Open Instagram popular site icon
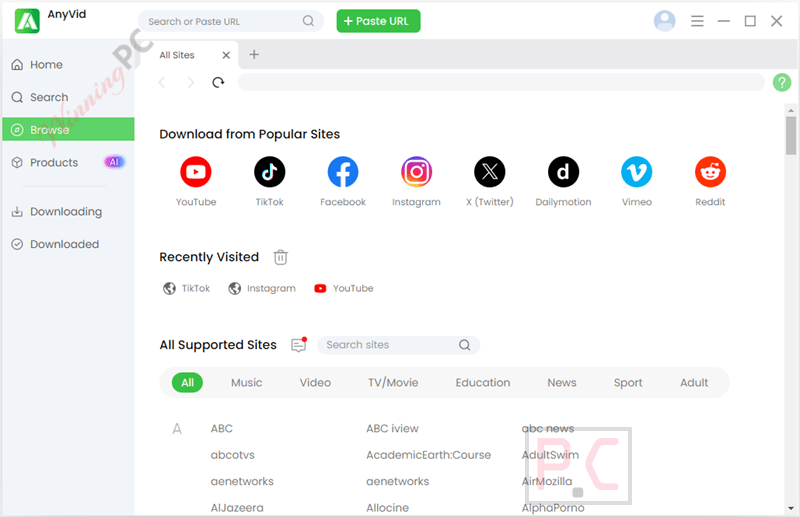This screenshot has height=517, width=800. point(416,172)
